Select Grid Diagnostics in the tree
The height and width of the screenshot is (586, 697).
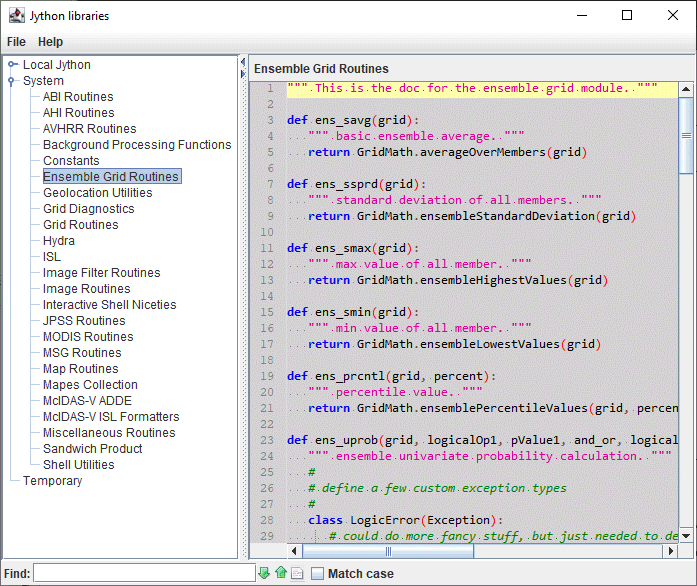[x=88, y=209]
